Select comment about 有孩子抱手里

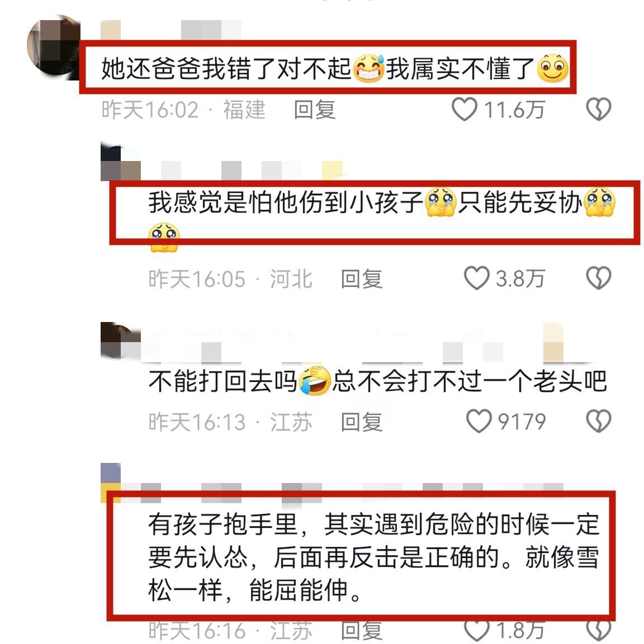[373, 557]
